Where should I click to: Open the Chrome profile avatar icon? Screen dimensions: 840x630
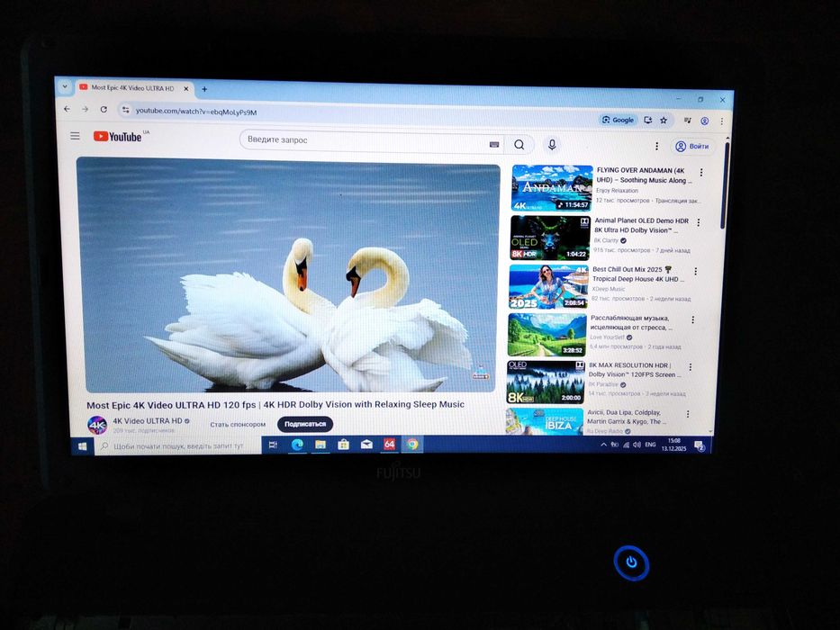[x=705, y=121]
